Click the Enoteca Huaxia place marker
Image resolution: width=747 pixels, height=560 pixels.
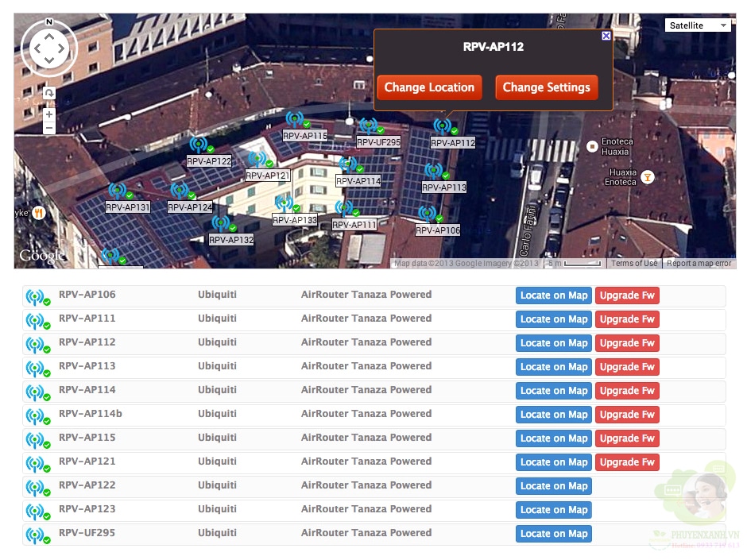(x=591, y=146)
